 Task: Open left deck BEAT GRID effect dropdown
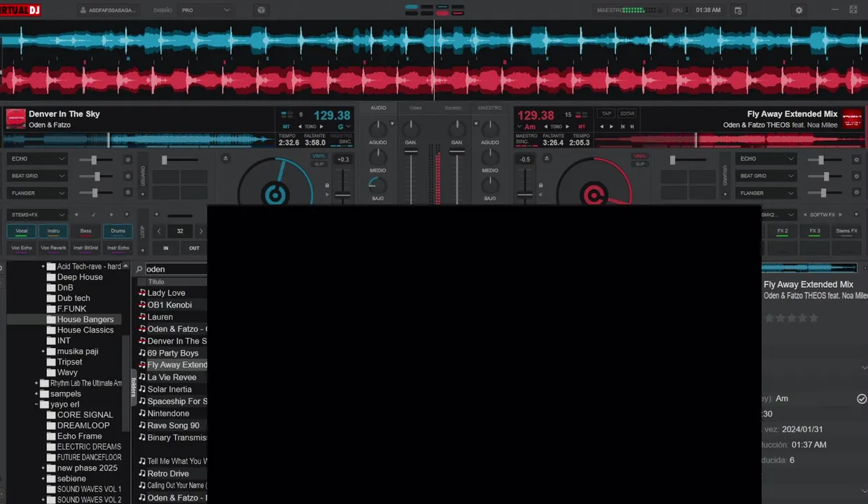click(37, 176)
